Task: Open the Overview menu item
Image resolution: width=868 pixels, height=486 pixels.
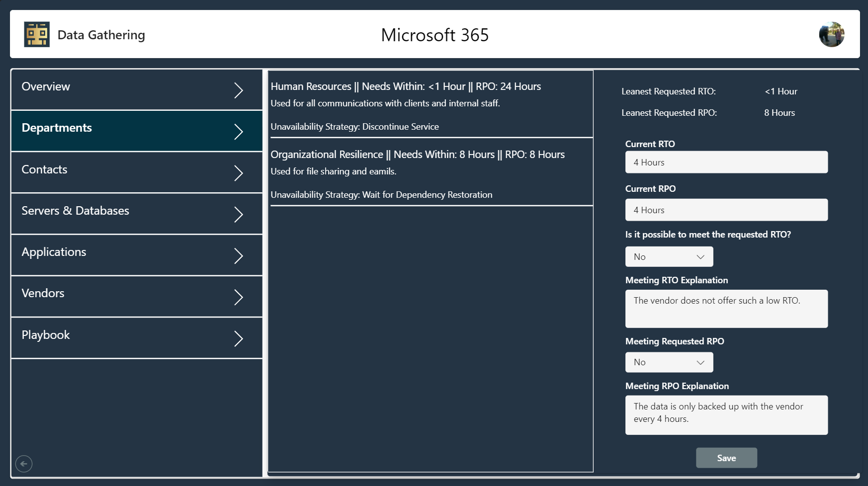Action: coord(137,89)
